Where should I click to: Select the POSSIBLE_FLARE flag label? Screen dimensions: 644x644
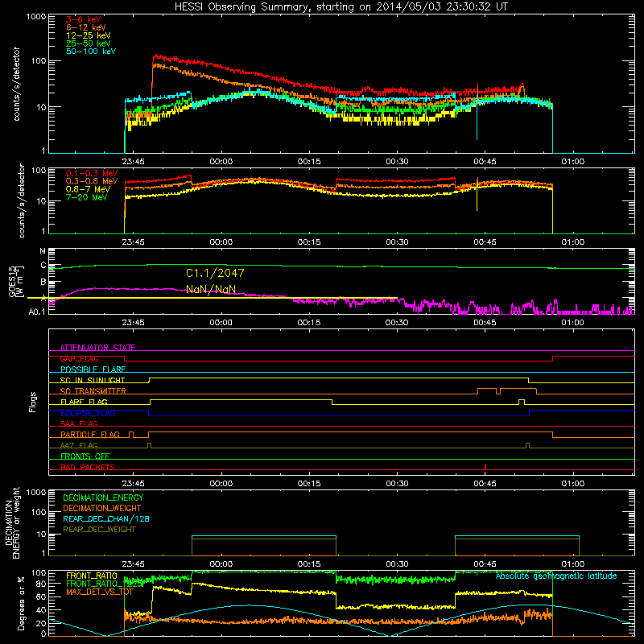pos(93,369)
